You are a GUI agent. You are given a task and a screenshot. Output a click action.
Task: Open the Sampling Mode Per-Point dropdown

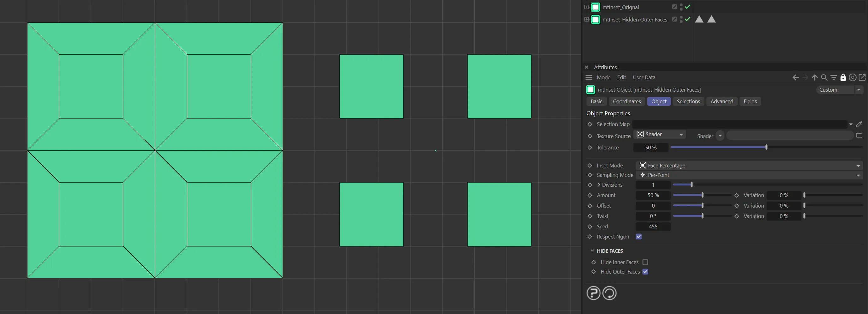(x=749, y=175)
